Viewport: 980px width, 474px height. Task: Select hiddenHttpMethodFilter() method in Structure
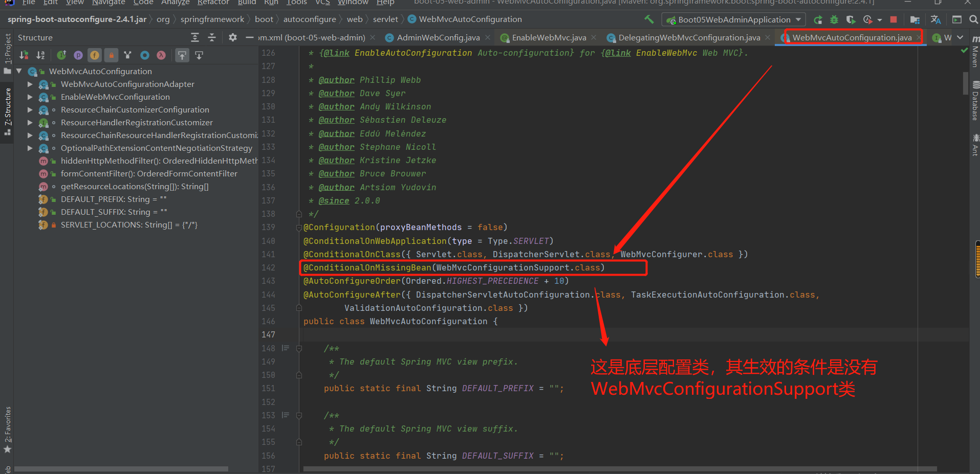point(148,161)
